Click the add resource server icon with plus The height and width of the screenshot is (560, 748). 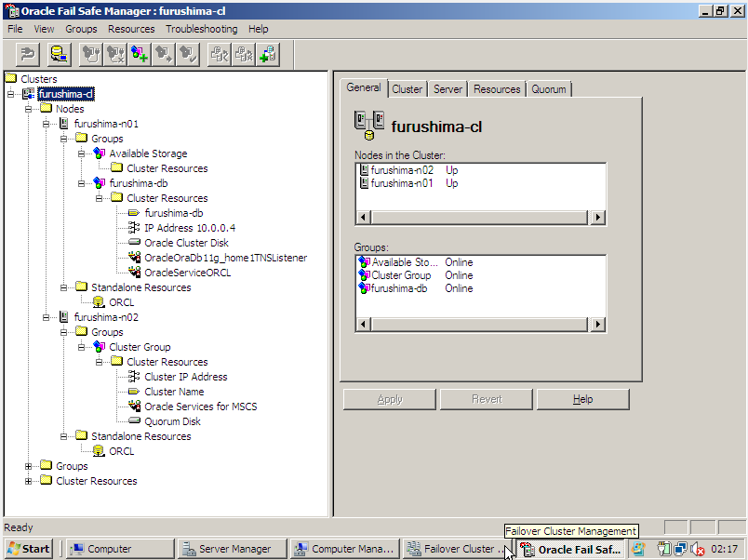[268, 54]
